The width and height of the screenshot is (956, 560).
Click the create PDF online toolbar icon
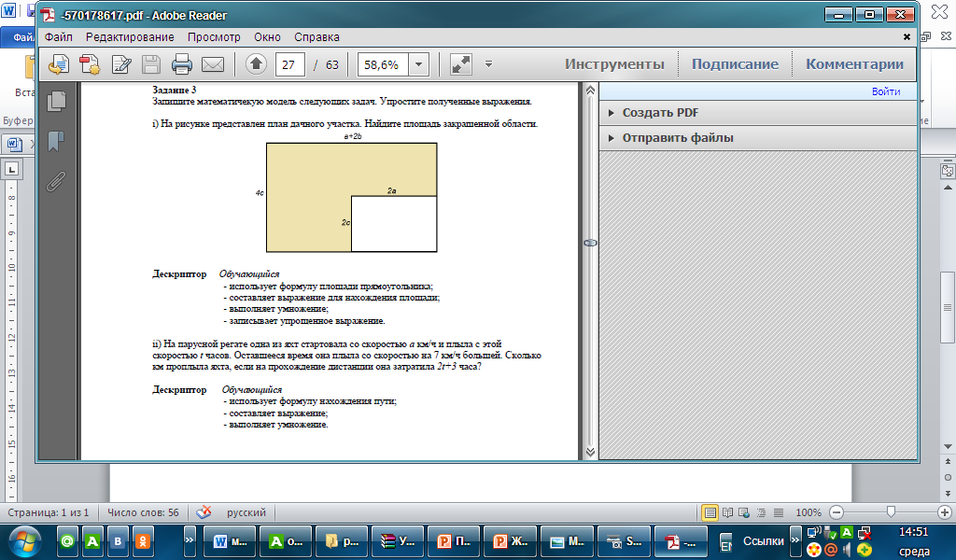pos(59,64)
